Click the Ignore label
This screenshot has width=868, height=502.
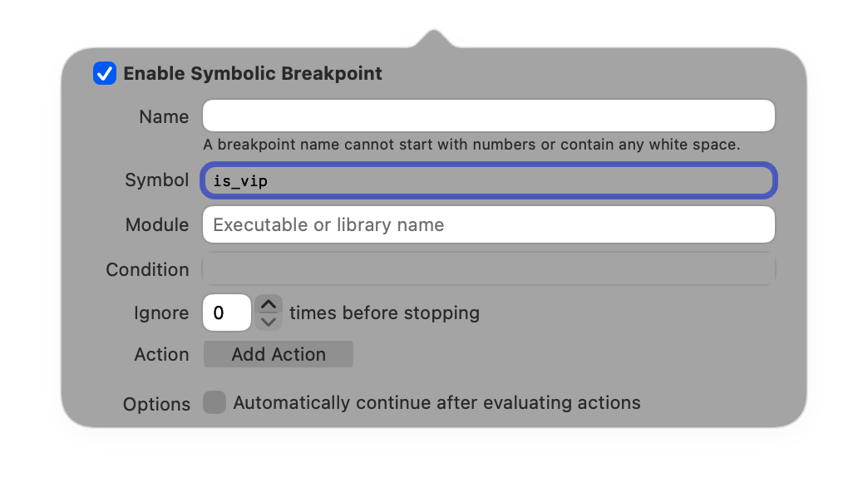tap(160, 313)
